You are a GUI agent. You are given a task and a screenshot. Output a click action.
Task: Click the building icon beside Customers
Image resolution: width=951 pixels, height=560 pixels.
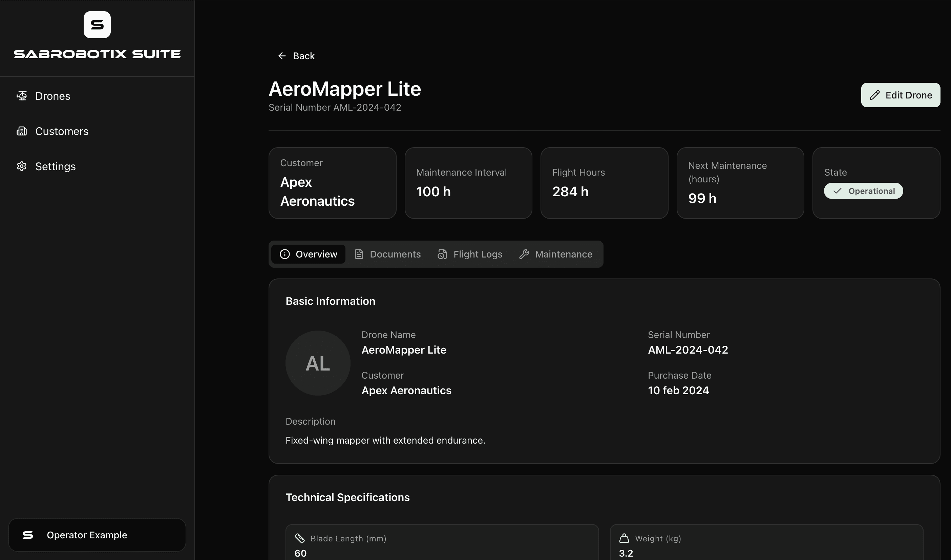point(22,131)
